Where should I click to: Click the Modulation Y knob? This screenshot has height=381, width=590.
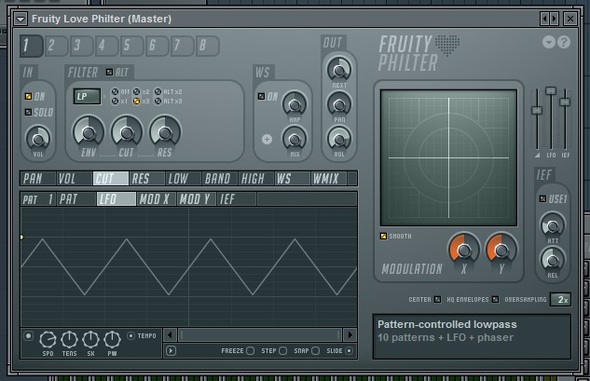tap(502, 249)
